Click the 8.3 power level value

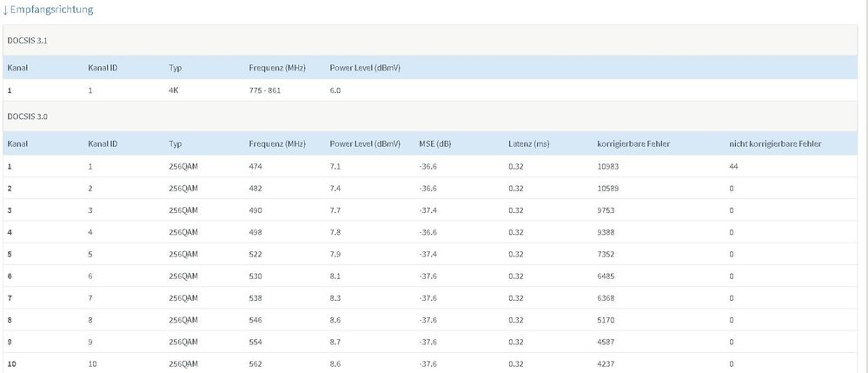(335, 298)
